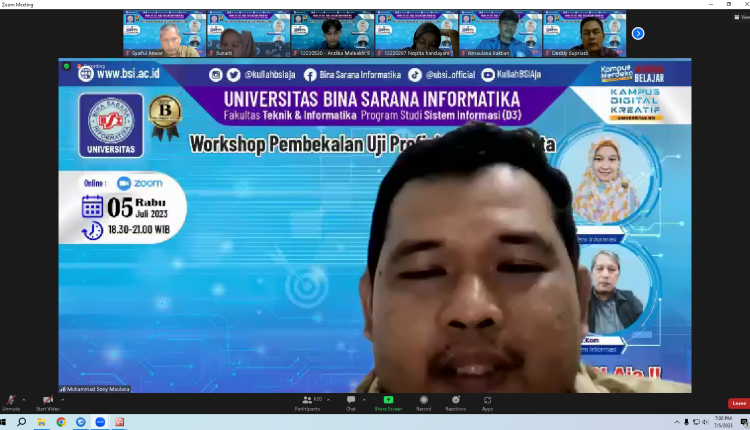This screenshot has width=750, height=430.
Task: Open Google Chrome from taskbar
Action: coord(61,422)
